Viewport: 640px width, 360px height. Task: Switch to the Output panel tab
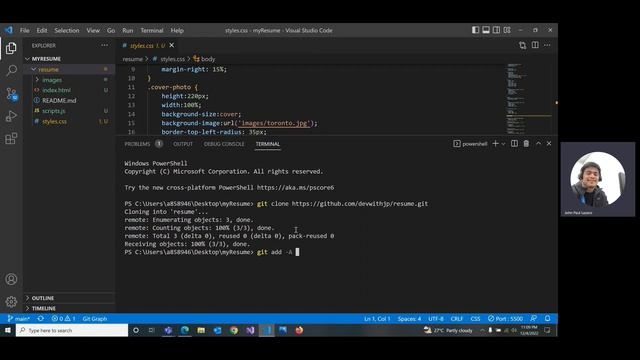point(183,144)
